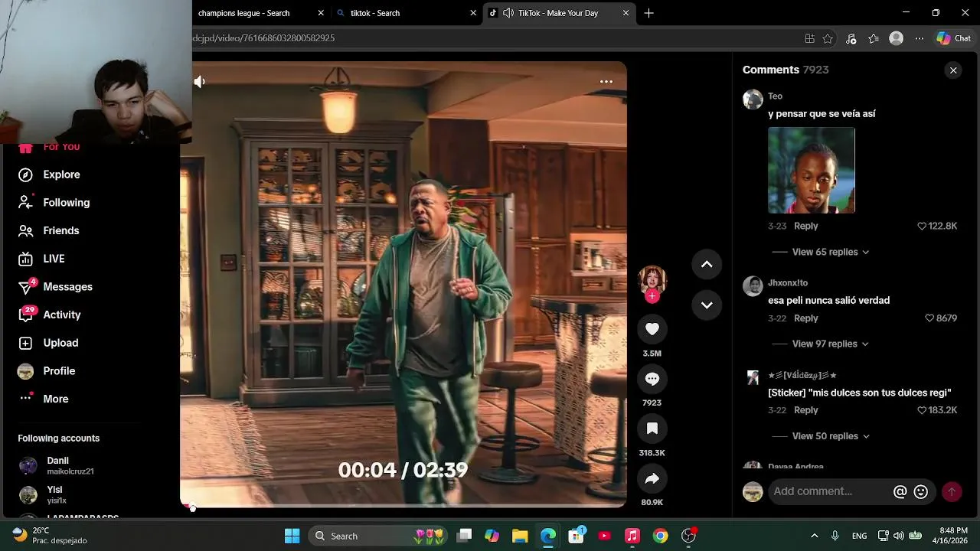Screen dimensions: 980x551
Task: Close the tiktok Search tab
Action: click(x=473, y=13)
